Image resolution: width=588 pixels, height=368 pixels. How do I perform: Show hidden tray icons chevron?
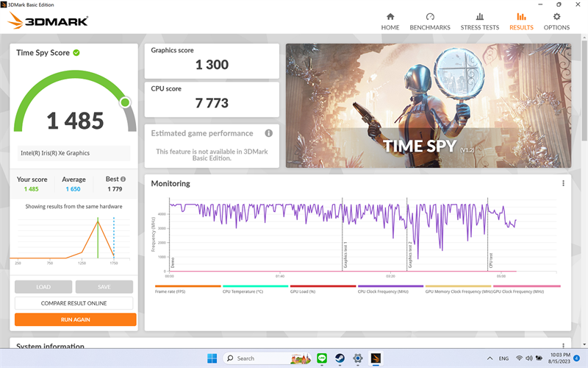coord(490,358)
